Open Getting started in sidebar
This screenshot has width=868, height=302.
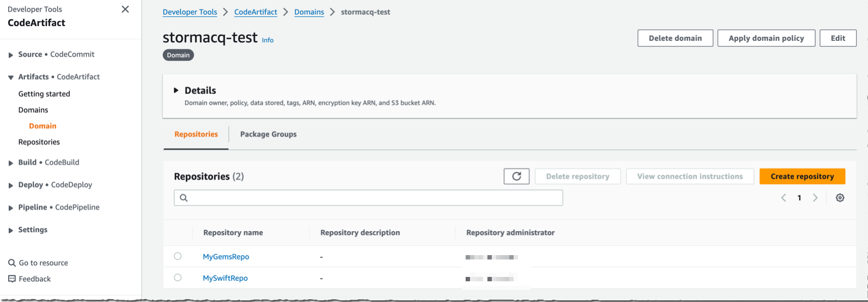44,94
